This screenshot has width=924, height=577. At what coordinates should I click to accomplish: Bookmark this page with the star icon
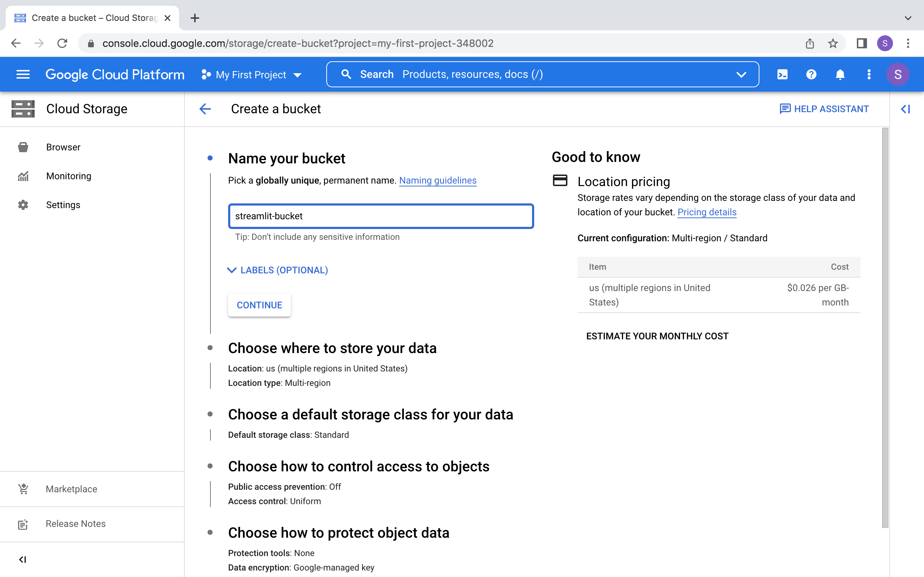click(x=833, y=44)
